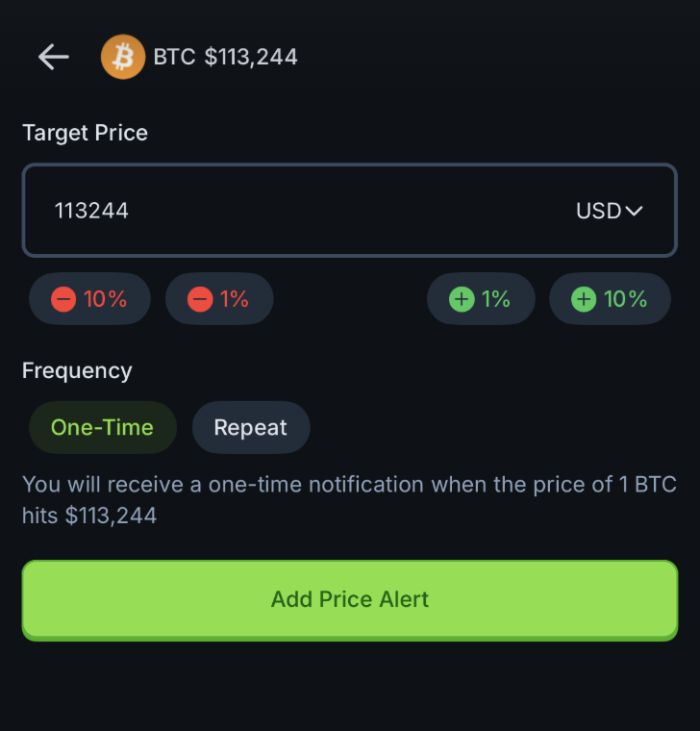This screenshot has height=731, width=700.
Task: Lower target price using 1% chip
Action: pos(219,299)
